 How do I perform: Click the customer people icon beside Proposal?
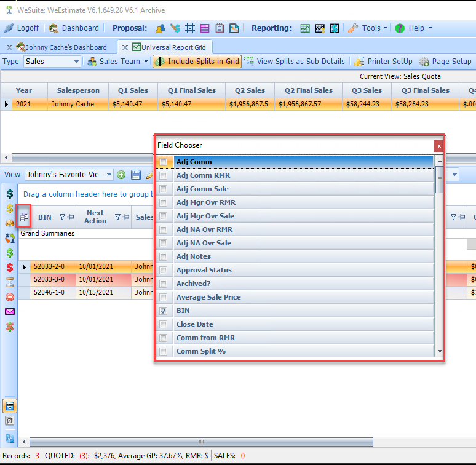(161, 28)
